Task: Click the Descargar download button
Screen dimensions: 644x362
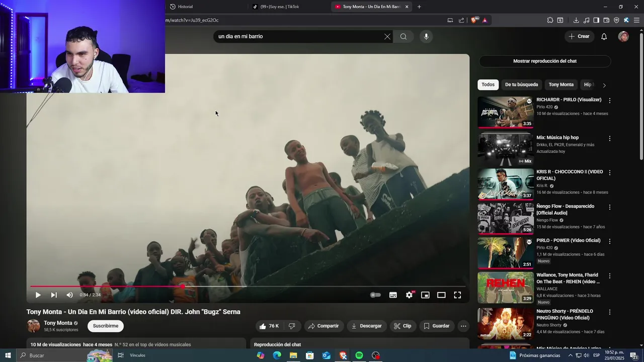Action: click(x=367, y=326)
